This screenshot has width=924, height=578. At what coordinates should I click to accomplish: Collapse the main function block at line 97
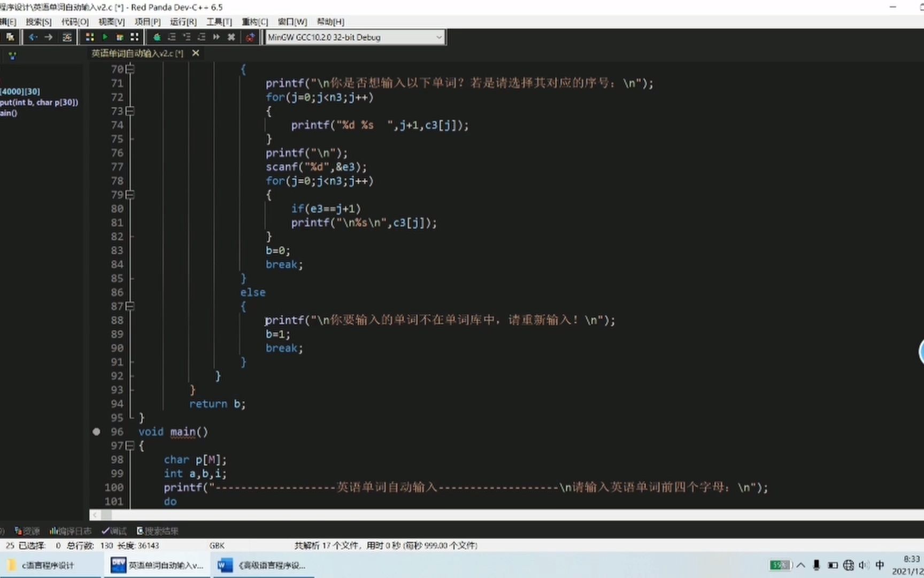coord(130,445)
